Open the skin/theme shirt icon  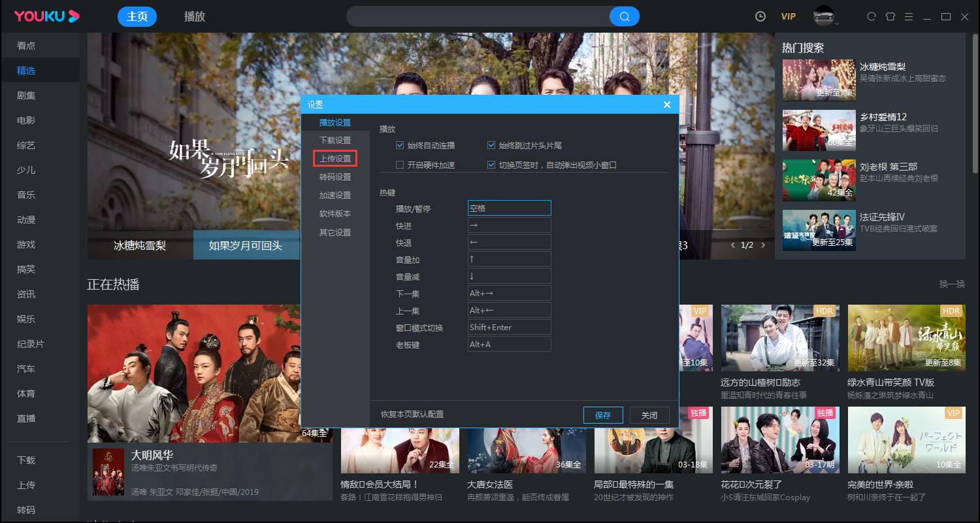(x=890, y=16)
